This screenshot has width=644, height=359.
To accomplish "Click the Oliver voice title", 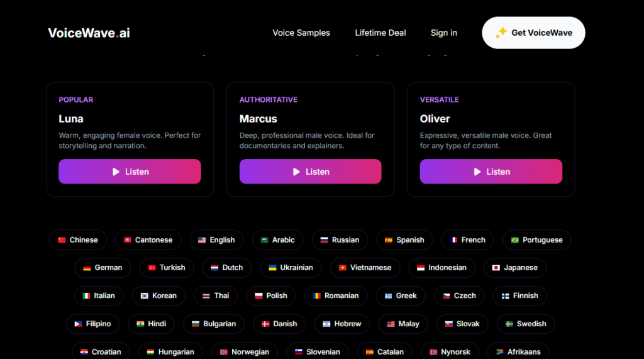I will pyautogui.click(x=435, y=119).
